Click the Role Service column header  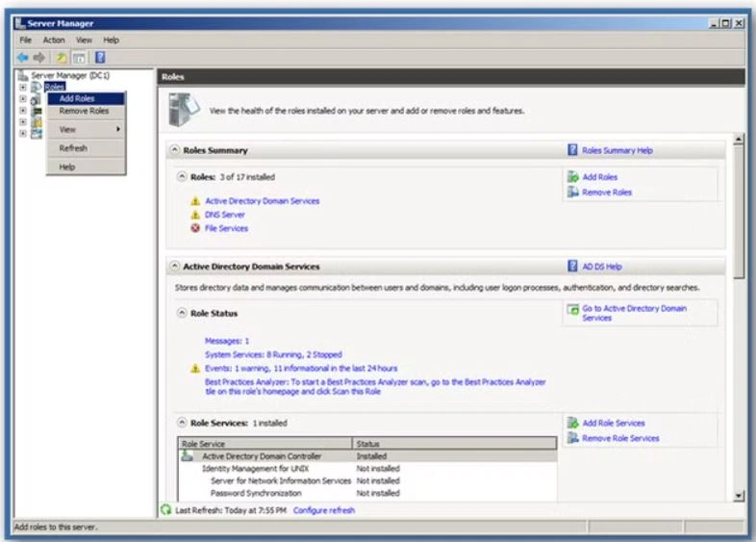[x=265, y=444]
